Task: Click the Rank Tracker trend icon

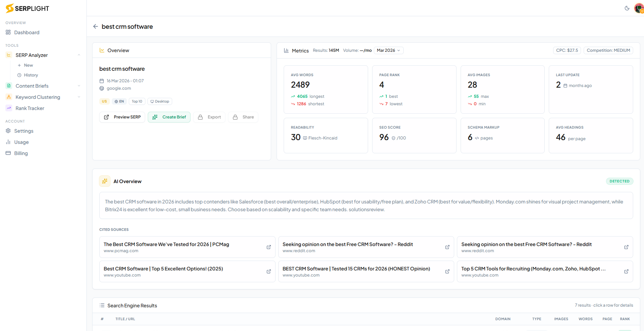Action: coord(9,108)
